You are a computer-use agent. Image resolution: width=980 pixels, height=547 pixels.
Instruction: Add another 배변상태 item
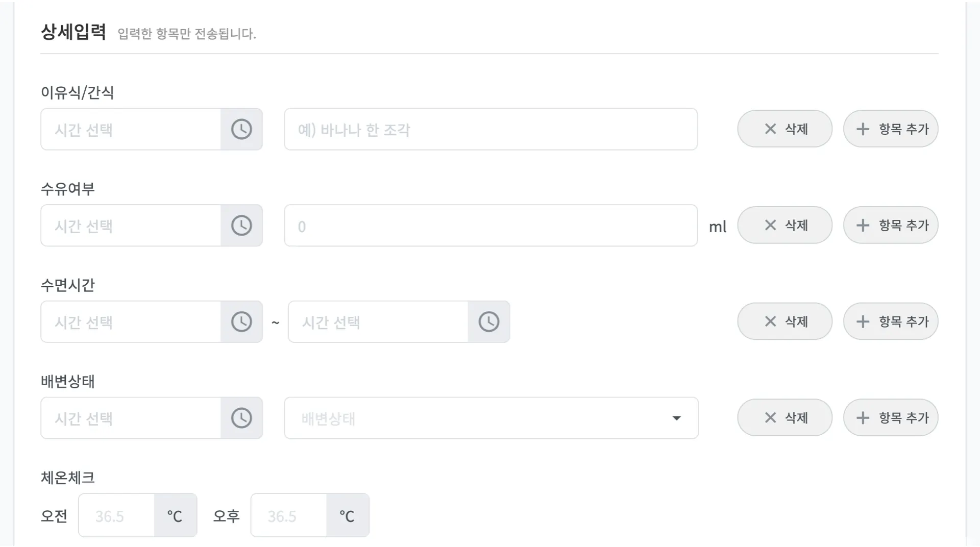(891, 417)
